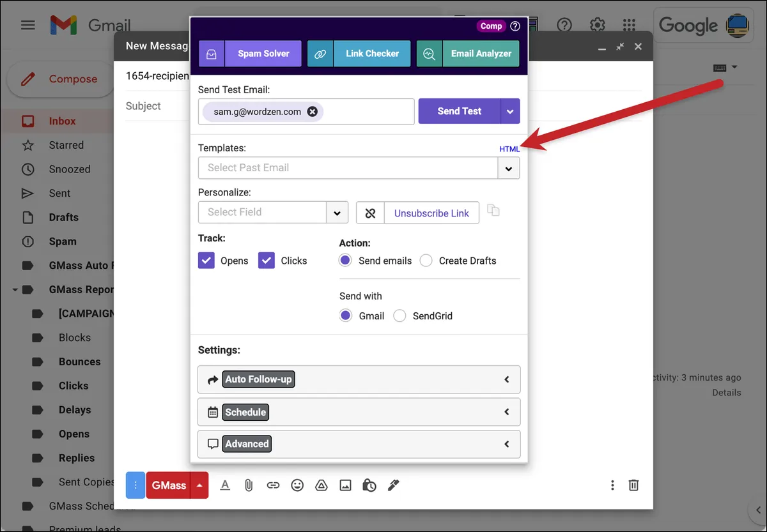Open input tools dropdown arrow
Image resolution: width=767 pixels, height=532 pixels.
tap(734, 67)
